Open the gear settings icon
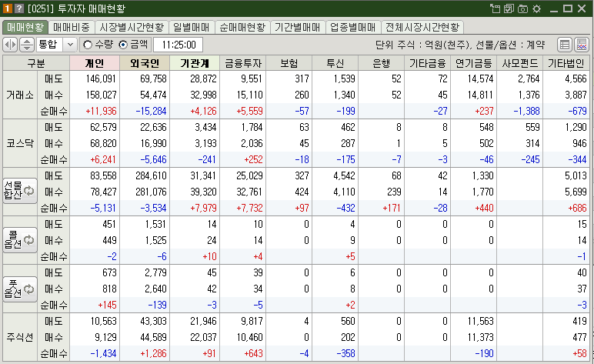Viewport: 594px width, 364px height. [x=537, y=8]
